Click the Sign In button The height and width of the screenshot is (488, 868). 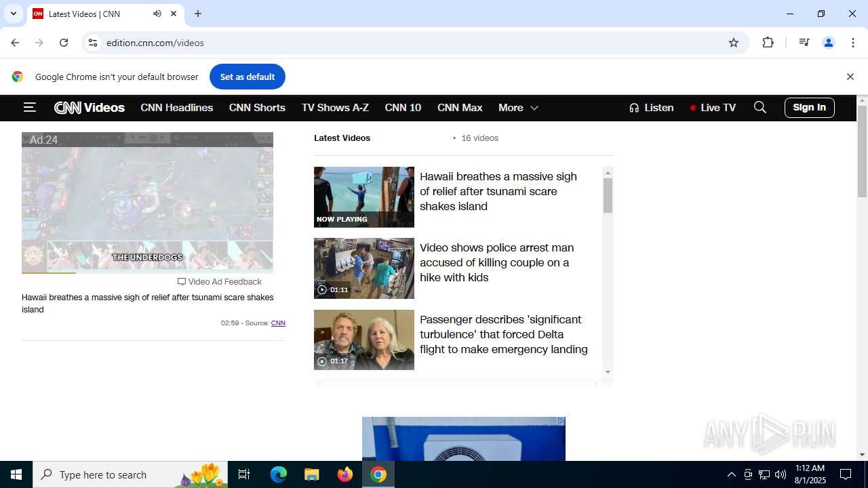[x=810, y=107]
